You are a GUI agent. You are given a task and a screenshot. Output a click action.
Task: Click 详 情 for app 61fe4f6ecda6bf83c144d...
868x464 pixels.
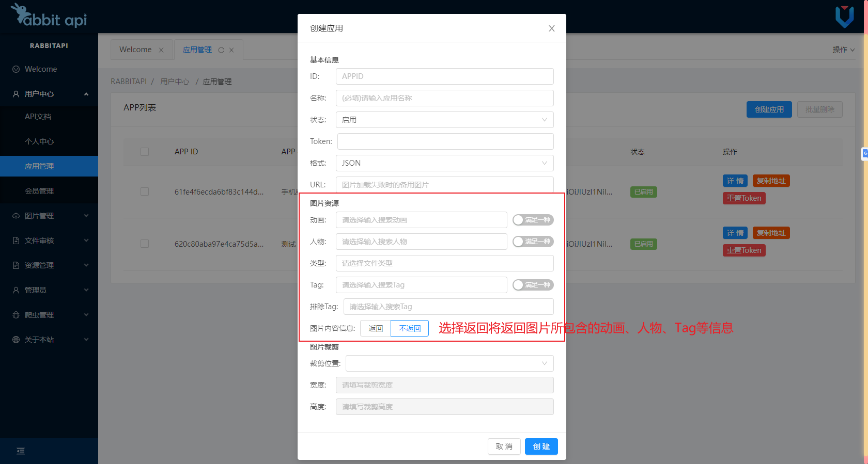coord(735,181)
